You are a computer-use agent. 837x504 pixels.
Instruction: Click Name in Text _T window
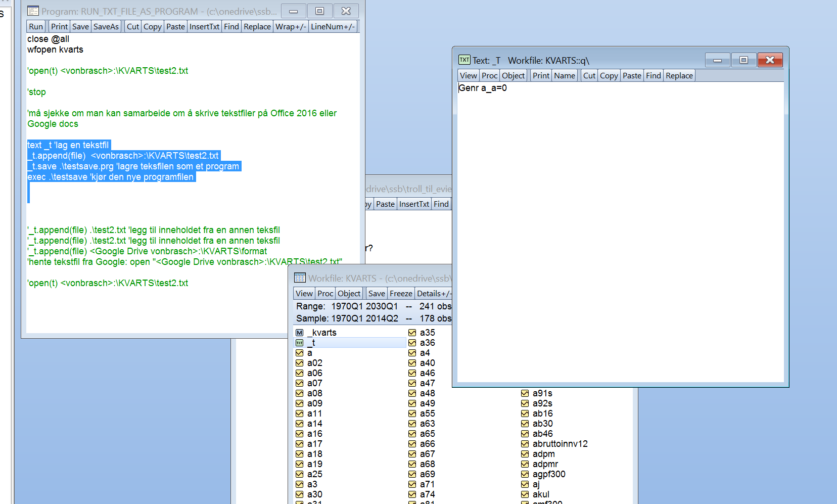565,75
